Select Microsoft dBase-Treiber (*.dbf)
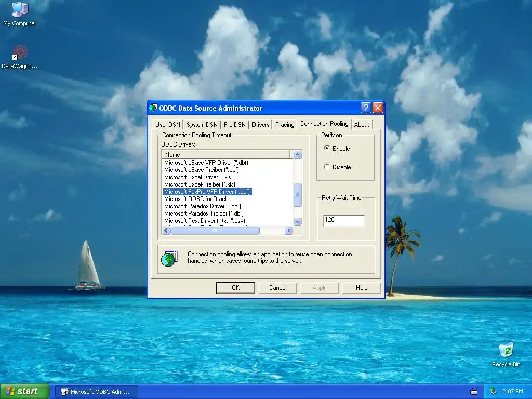Image resolution: width=532 pixels, height=399 pixels. click(201, 170)
